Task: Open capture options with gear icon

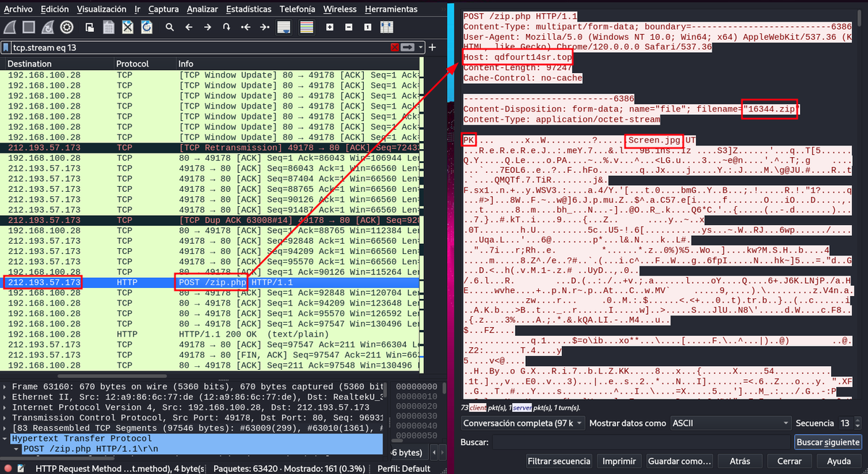Action: pyautogui.click(x=67, y=27)
